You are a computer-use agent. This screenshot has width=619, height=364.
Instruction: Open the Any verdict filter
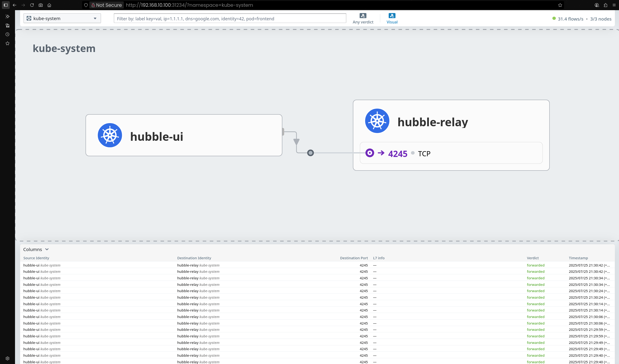[363, 19]
